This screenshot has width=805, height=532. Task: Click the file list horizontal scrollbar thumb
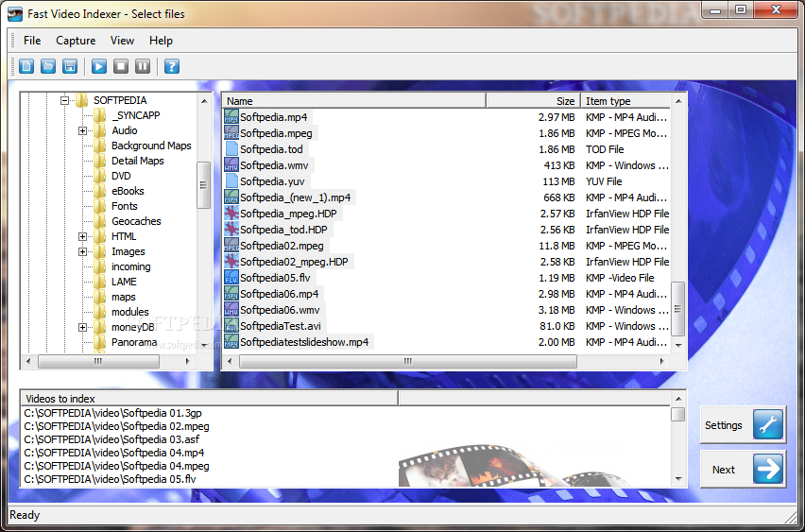[408, 361]
